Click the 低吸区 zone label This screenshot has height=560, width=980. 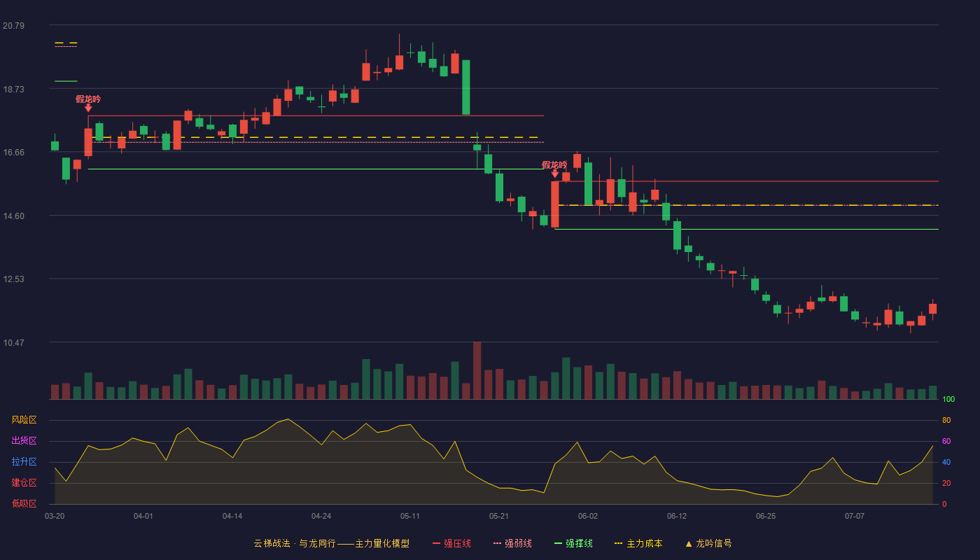pyautogui.click(x=24, y=503)
